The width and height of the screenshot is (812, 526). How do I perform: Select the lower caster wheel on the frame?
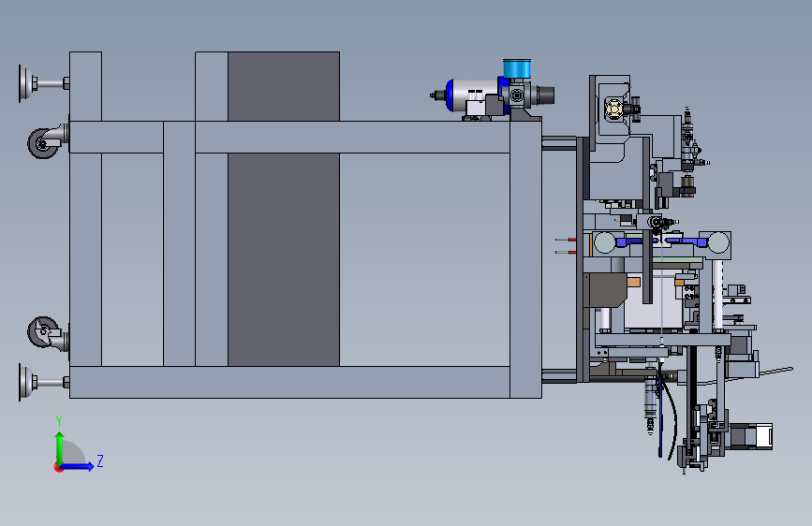42,332
